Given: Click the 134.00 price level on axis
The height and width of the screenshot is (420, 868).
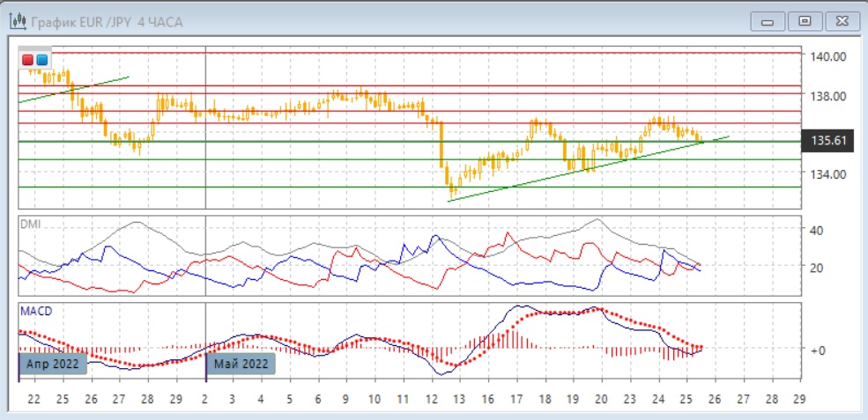Looking at the screenshot, I should (x=829, y=174).
